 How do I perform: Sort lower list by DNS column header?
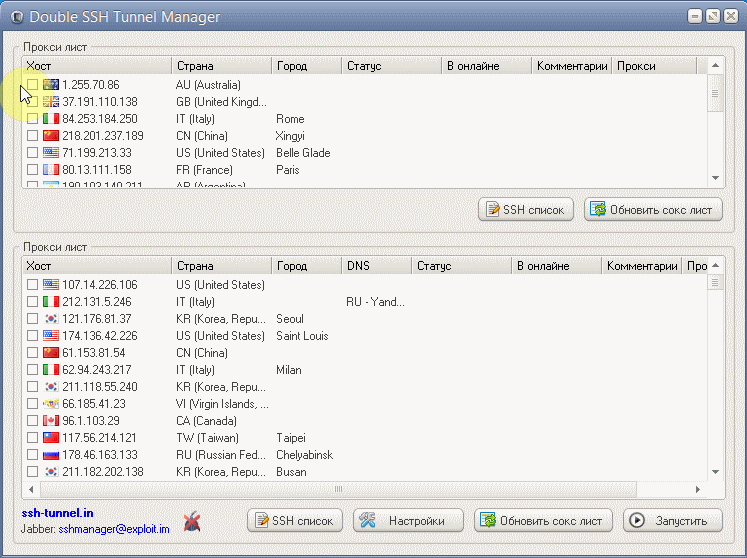click(x=375, y=267)
